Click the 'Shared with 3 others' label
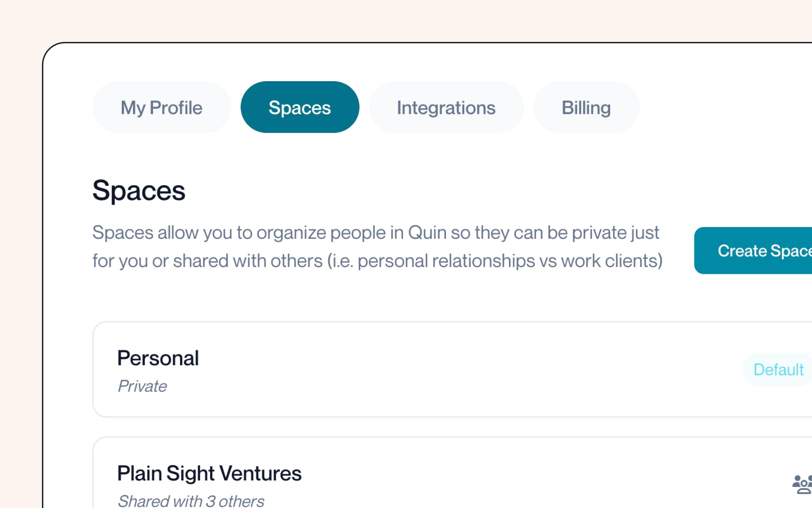 tap(191, 501)
